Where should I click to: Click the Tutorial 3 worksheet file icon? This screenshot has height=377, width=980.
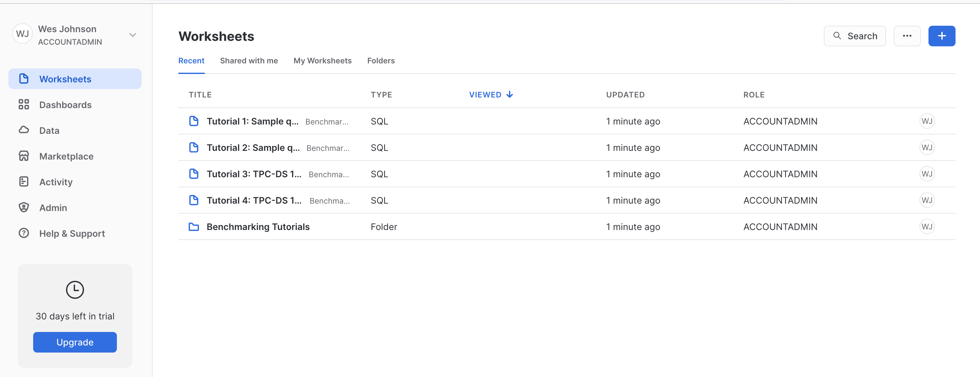(x=193, y=174)
